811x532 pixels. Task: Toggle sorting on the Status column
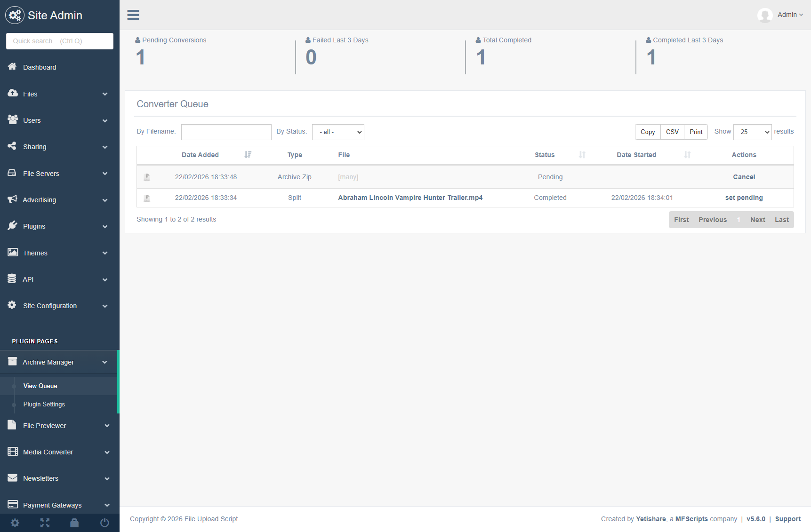545,155
